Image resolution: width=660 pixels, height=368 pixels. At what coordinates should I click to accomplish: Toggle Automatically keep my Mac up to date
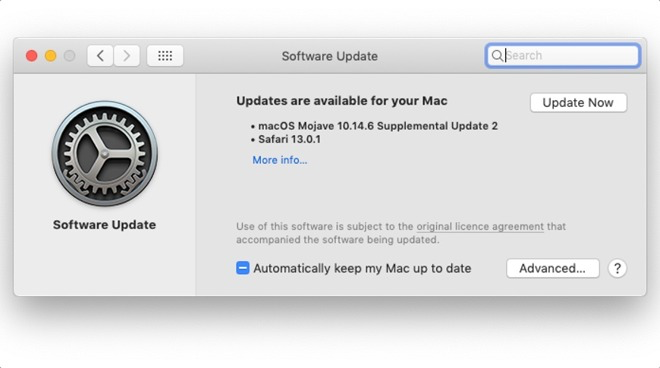coord(242,268)
